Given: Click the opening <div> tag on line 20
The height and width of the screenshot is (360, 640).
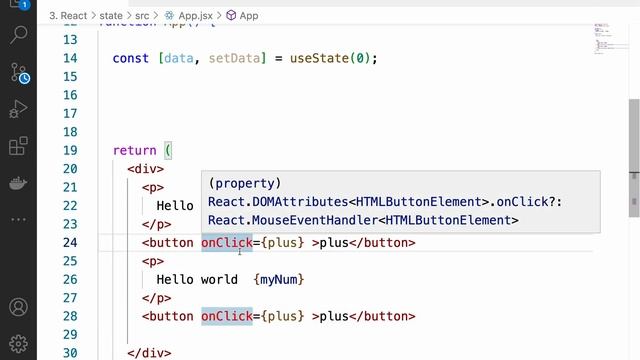Looking at the screenshot, I should (x=146, y=169).
